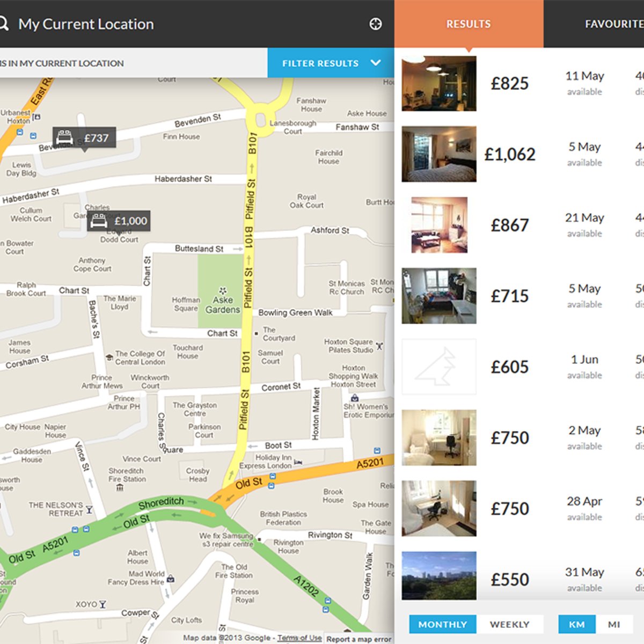Select the £737 bed map marker
The image size is (644, 644).
click(84, 138)
